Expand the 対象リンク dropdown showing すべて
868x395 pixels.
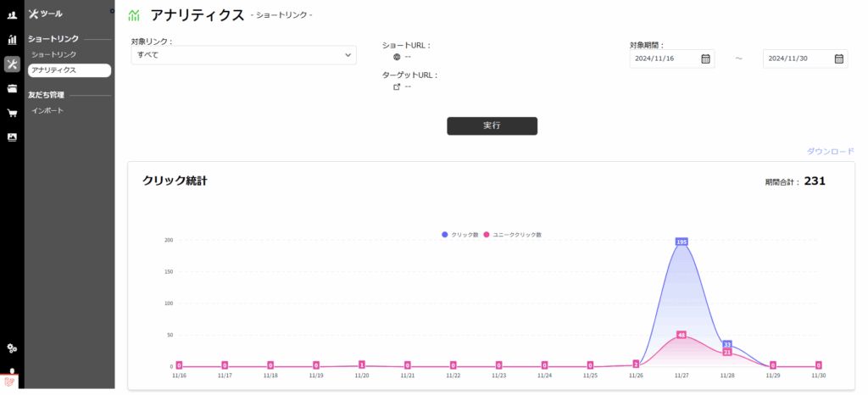(243, 55)
